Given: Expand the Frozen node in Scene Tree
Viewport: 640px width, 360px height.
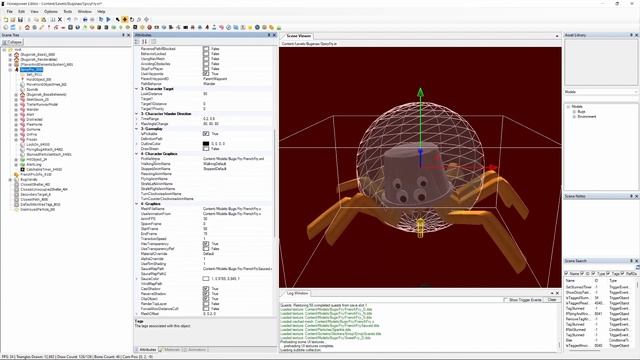Looking at the screenshot, I should pos(16,140).
